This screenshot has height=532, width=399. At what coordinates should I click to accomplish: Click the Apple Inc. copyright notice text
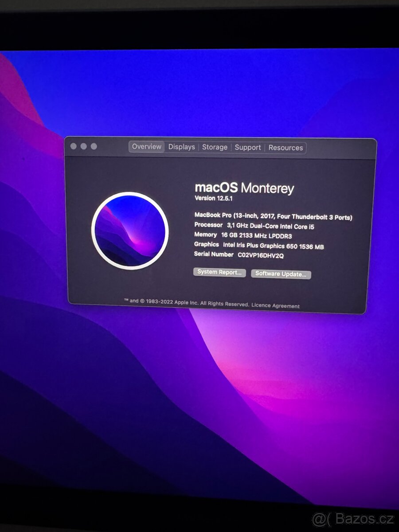click(186, 303)
